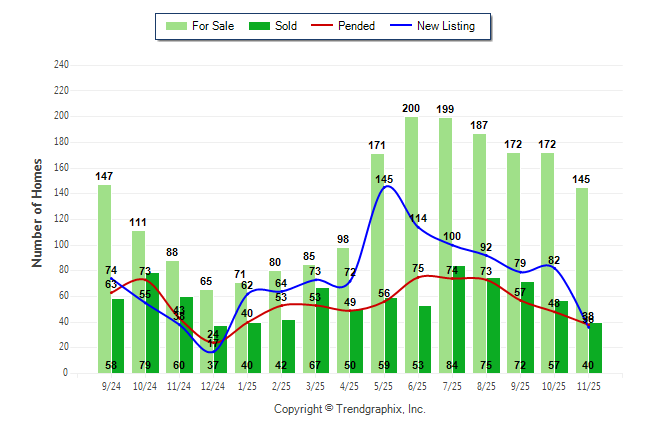Toggle the For Sale series legend label
Viewport: 646px width, 434px height.
214,26
